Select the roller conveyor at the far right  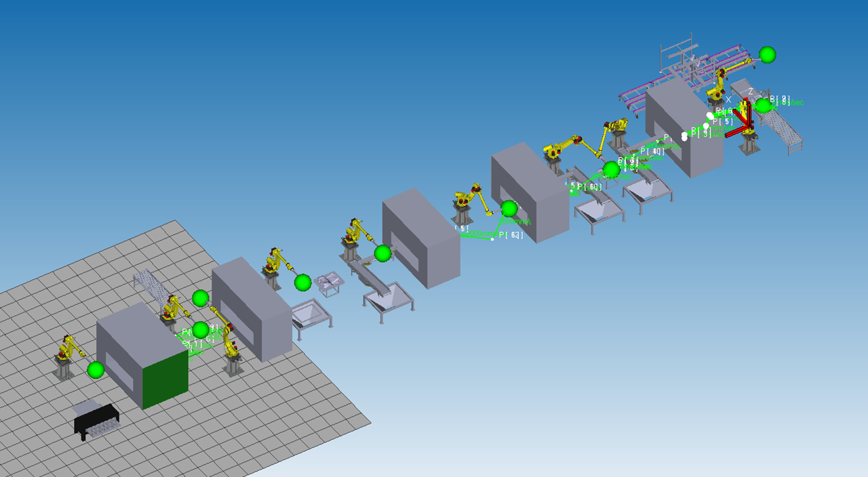[x=780, y=127]
